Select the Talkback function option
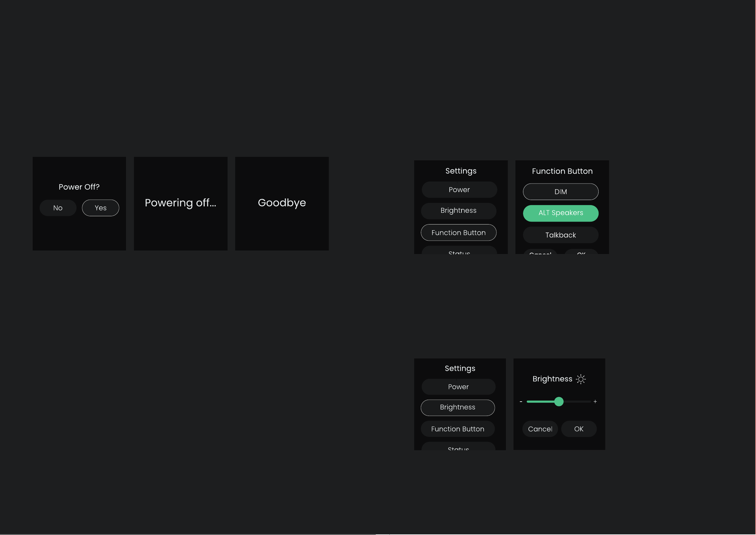Viewport: 756px width, 535px height. (x=561, y=235)
